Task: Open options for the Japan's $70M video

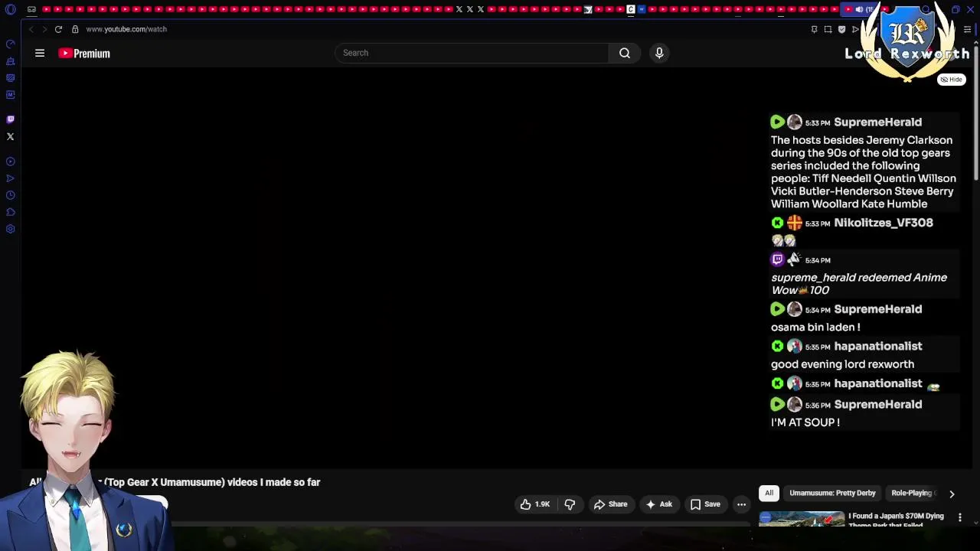Action: [960, 518]
